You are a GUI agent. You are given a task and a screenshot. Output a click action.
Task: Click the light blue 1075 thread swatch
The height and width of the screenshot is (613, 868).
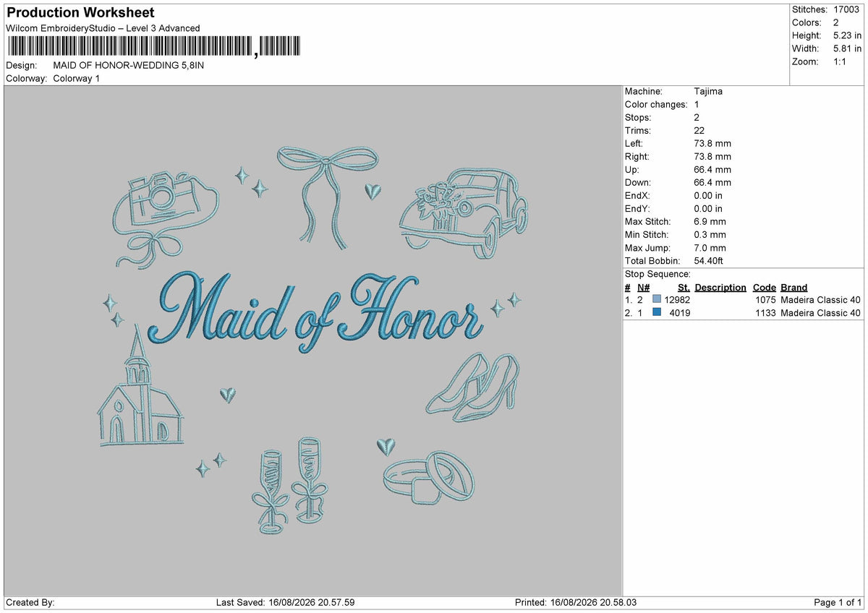tap(657, 299)
